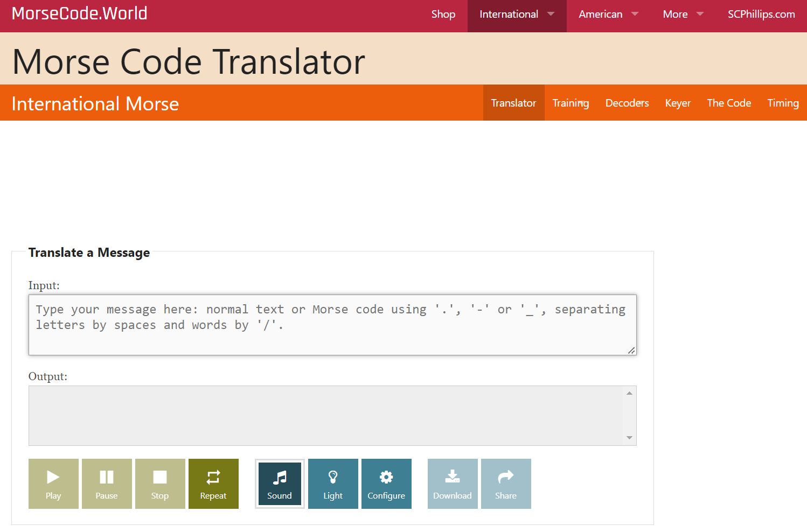Viewport: 807px width, 532px height.
Task: Toggle Sound output on or off
Action: coord(279,484)
